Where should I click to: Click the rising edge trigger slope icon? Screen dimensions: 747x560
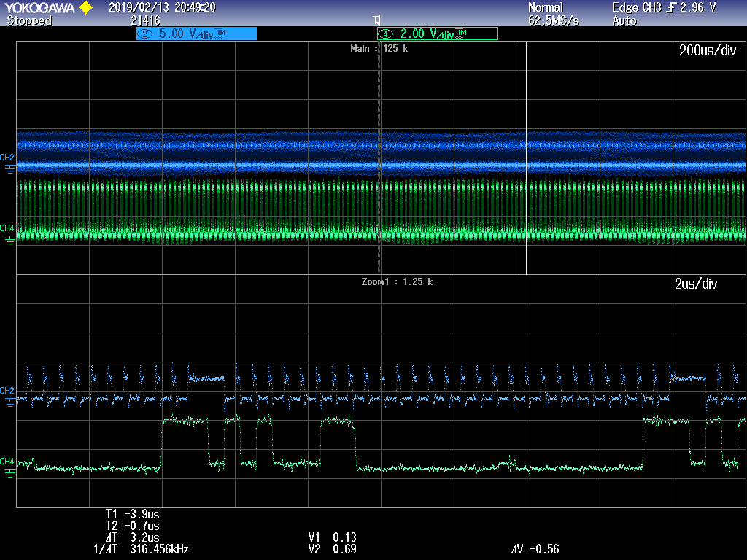tap(672, 7)
